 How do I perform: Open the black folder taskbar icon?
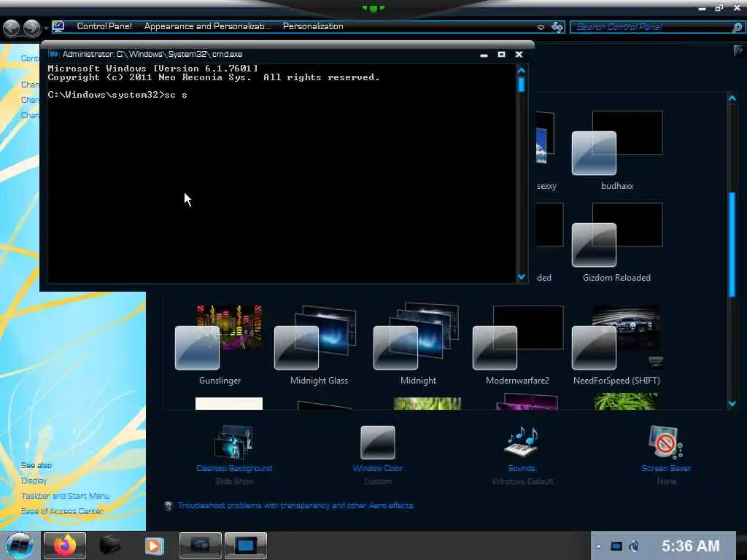pos(109,545)
